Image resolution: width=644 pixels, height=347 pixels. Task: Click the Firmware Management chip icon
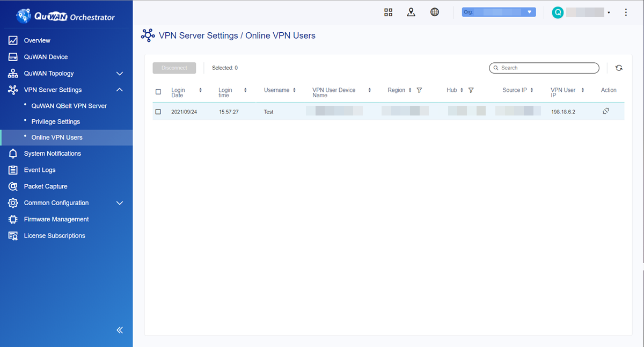(13, 219)
